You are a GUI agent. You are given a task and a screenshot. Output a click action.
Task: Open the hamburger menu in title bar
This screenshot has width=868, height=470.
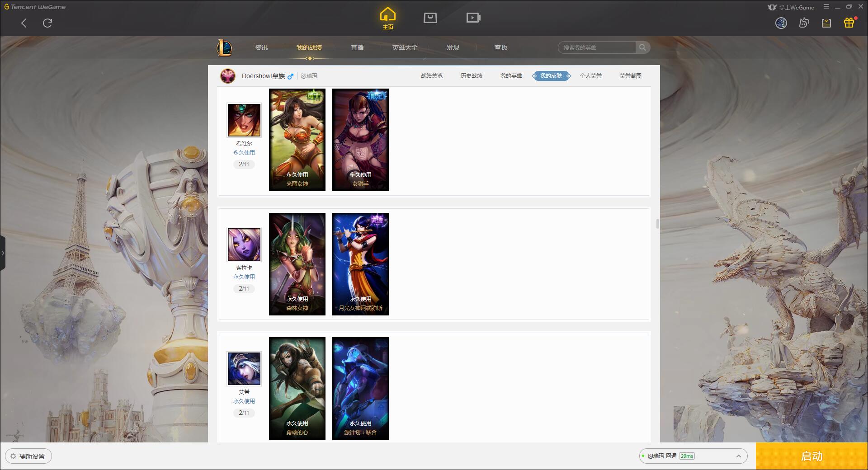[x=826, y=7]
